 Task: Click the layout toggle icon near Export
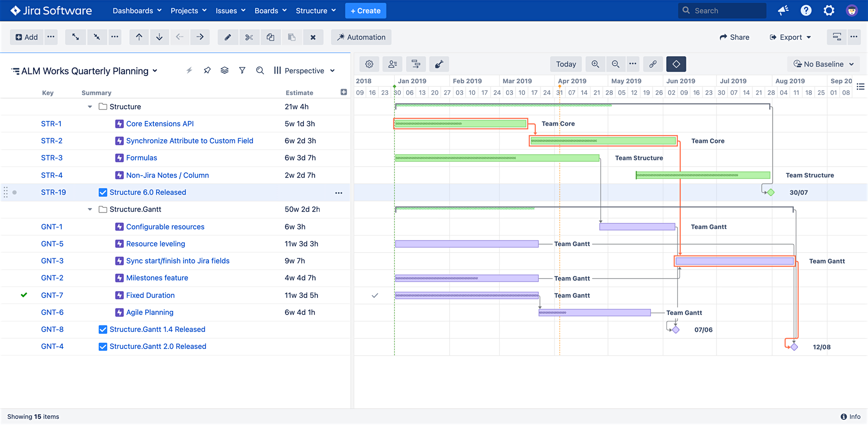[x=836, y=37]
